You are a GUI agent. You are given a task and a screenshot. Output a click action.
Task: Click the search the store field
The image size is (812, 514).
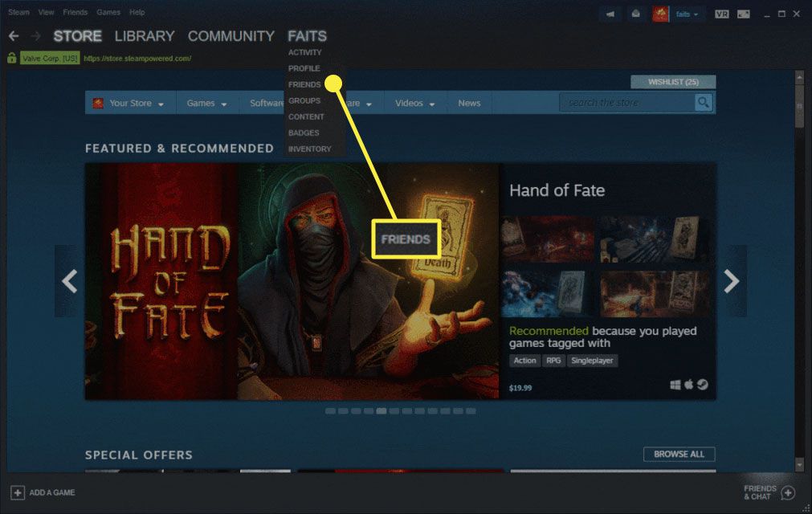[627, 103]
